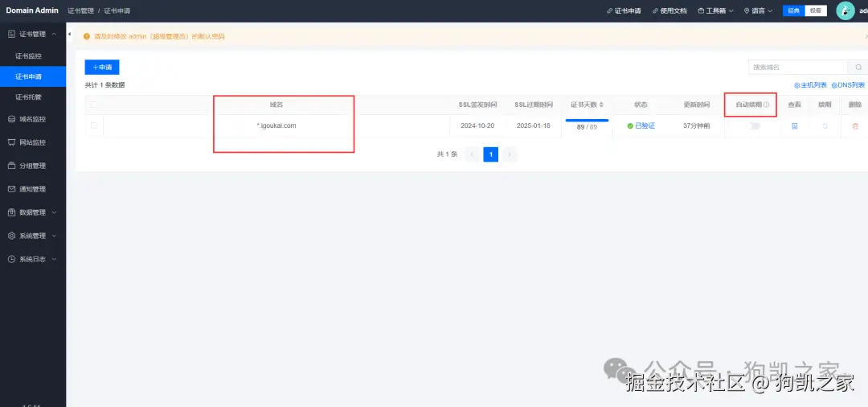Click the warning icon in the banner
Screen dimensions: 868x407
coord(86,36)
